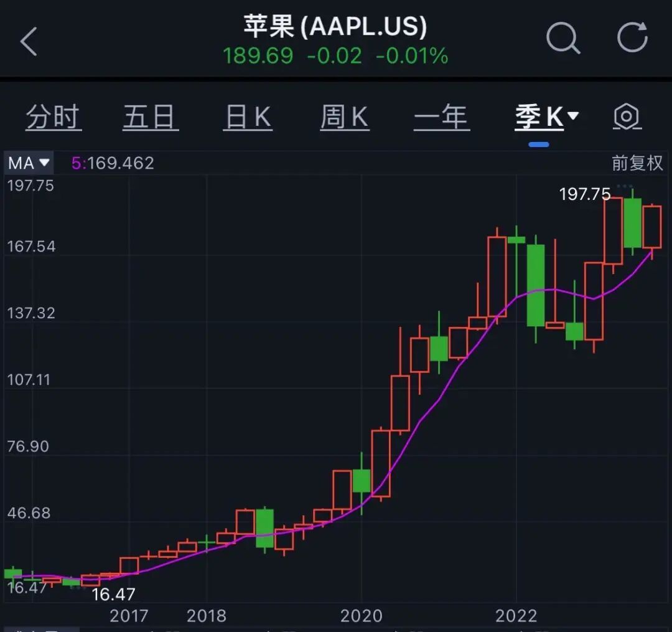Tap the 苹果 (AAPL.US) title
The image size is (672, 632).
tap(335, 26)
